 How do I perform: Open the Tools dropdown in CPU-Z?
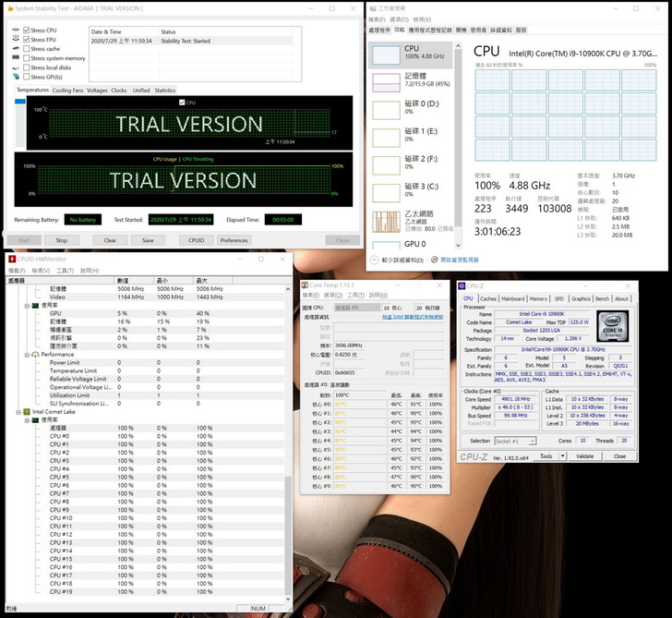548,456
